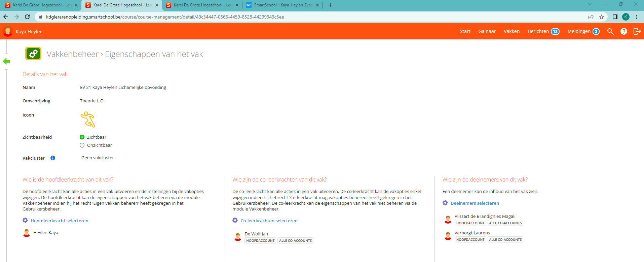Open the Vakken menu
The width and height of the screenshot is (644, 262).
511,31
